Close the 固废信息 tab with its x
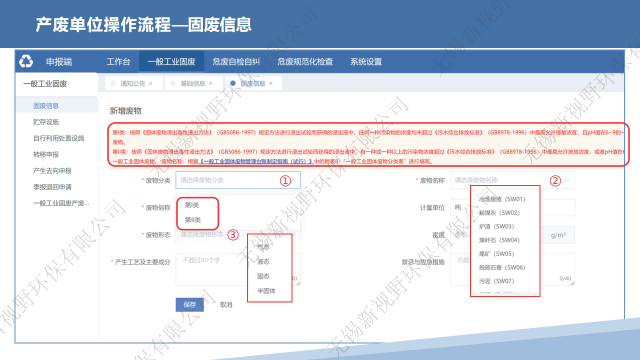The width and height of the screenshot is (640, 360). [271, 83]
